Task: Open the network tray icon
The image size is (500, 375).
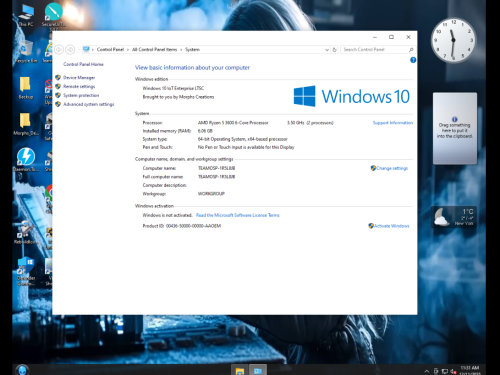Action: point(444,371)
